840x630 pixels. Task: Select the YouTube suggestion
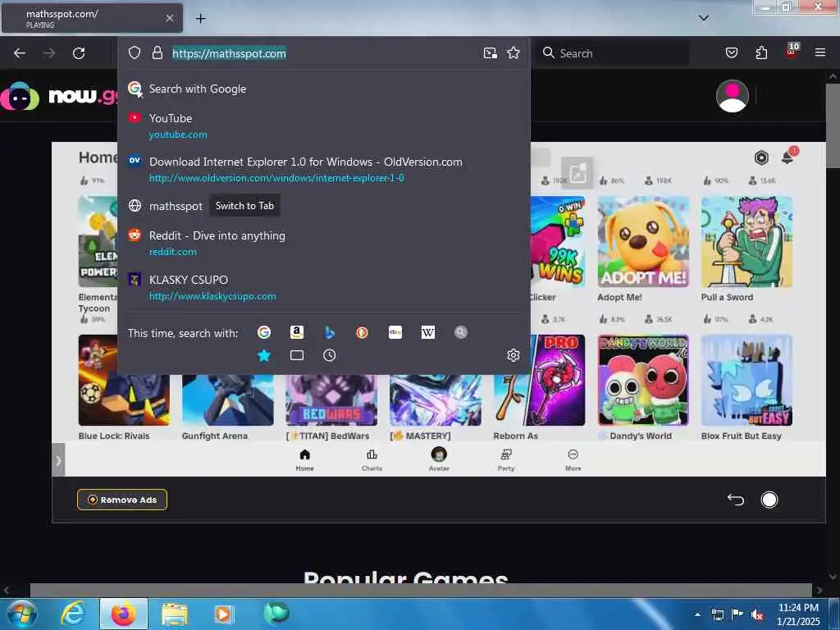[323, 126]
